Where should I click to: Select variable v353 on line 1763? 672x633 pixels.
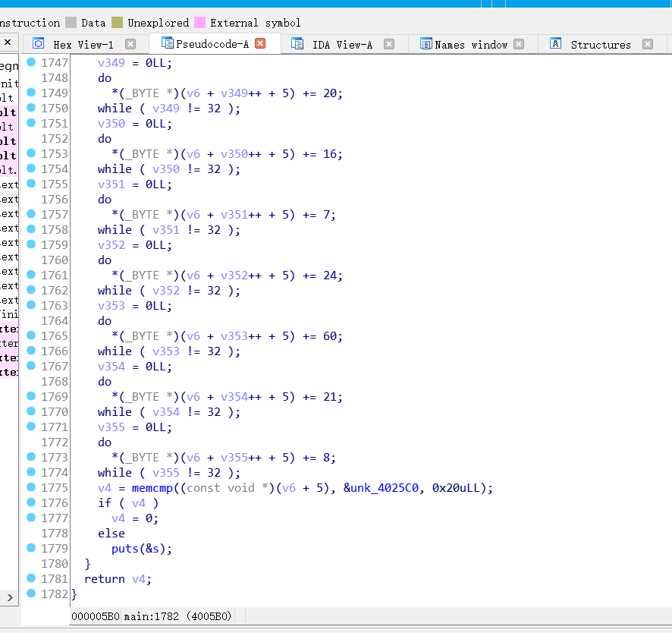click(111, 306)
